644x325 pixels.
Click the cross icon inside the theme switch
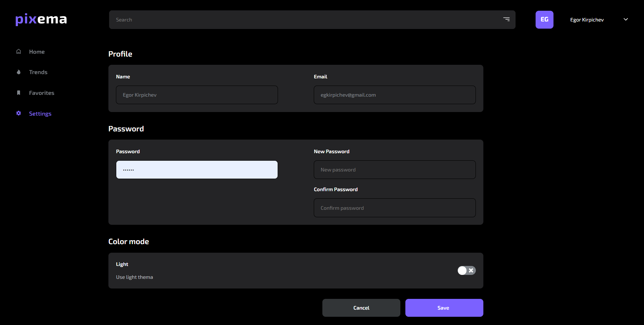[471, 271]
